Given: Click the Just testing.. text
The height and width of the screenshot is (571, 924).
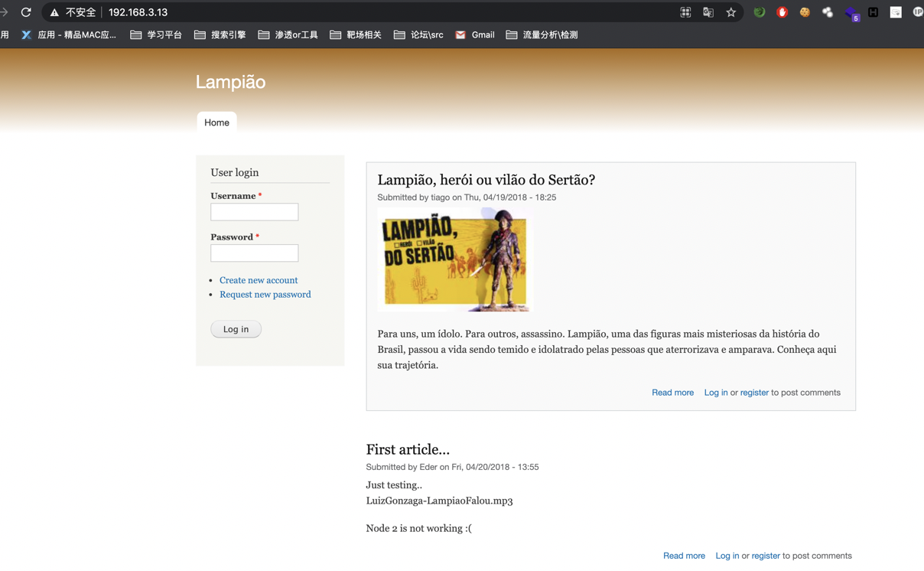Looking at the screenshot, I should point(394,485).
